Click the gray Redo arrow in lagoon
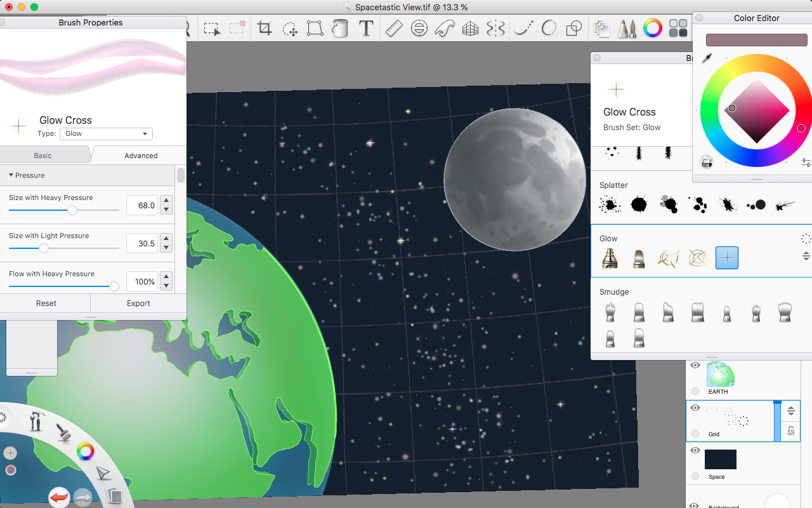The image size is (812, 508). pyautogui.click(x=83, y=497)
